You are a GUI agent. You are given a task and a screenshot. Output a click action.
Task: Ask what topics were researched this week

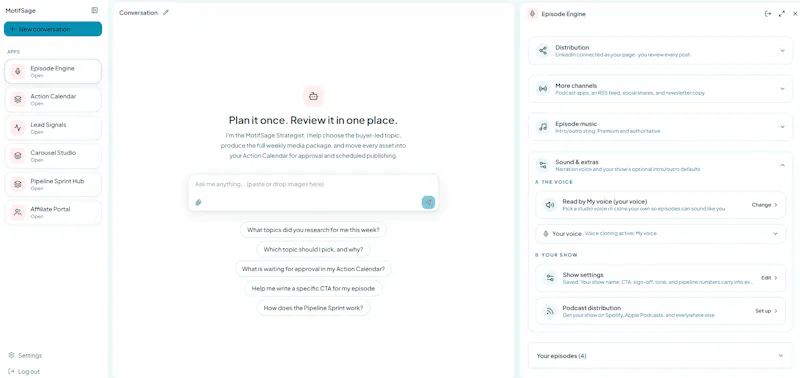tap(313, 230)
